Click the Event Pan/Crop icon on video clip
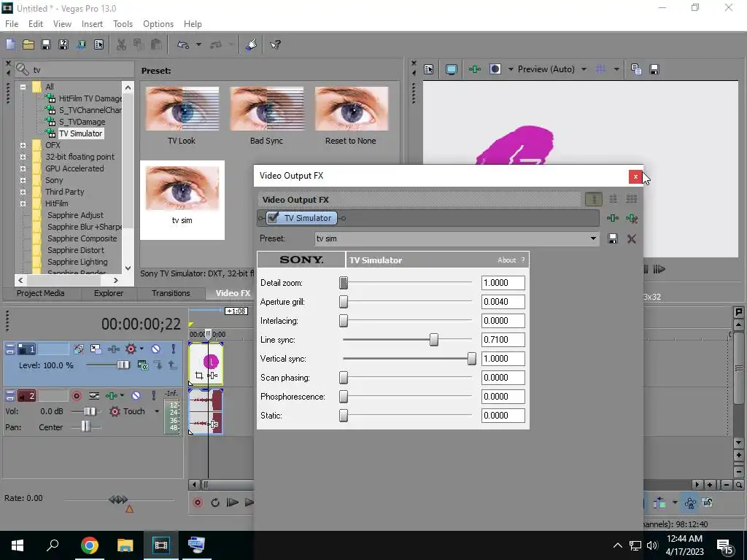The image size is (747, 560). click(199, 376)
